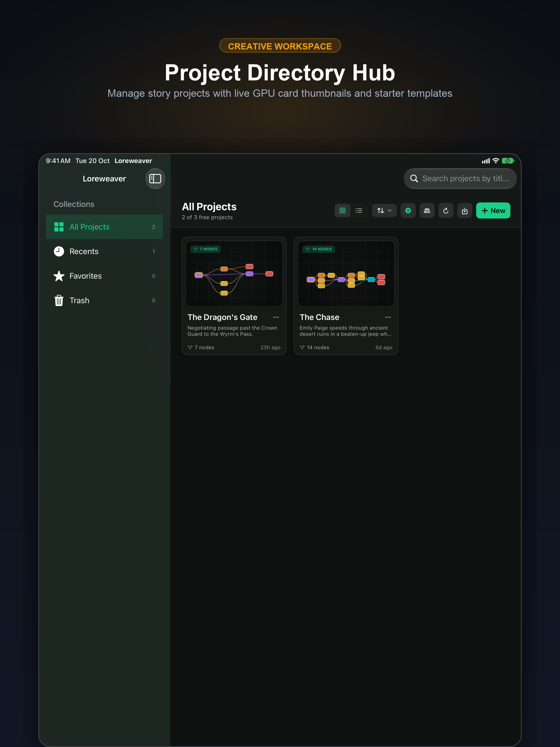
Task: Click the 14 NODES badge
Action: point(319,249)
